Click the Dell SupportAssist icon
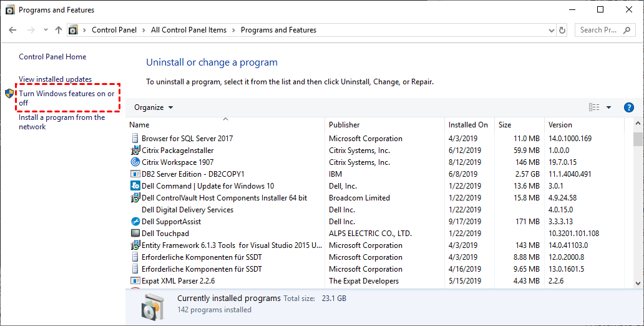The image size is (644, 326). click(135, 222)
